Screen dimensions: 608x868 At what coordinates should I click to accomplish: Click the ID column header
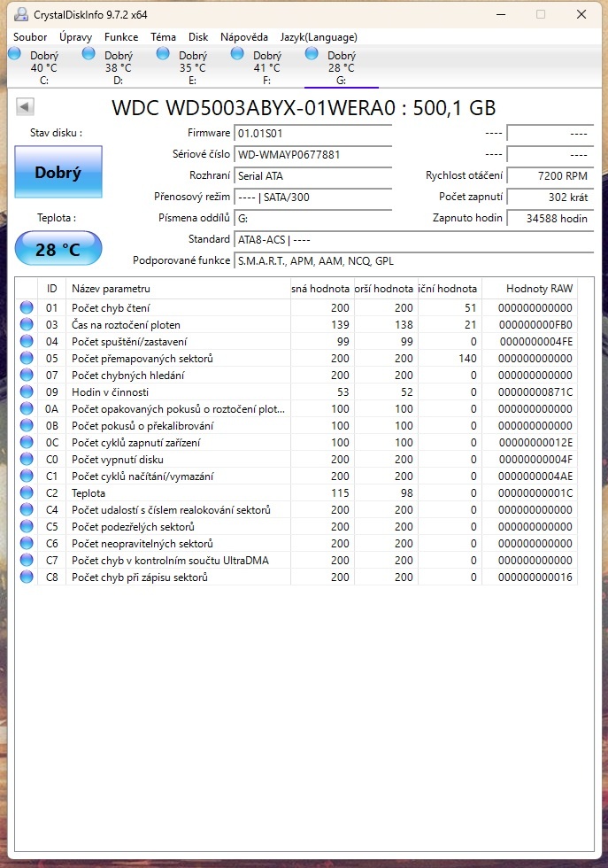(52, 289)
